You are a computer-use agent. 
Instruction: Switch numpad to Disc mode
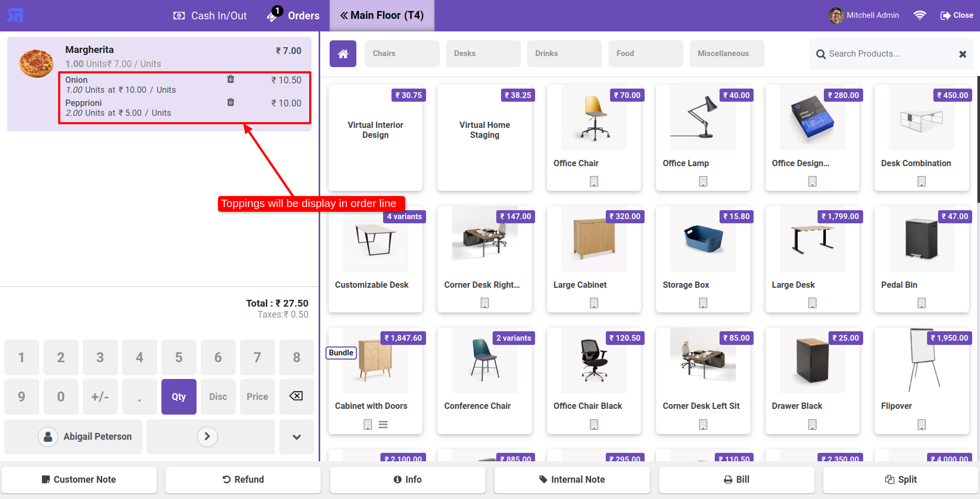tap(218, 397)
